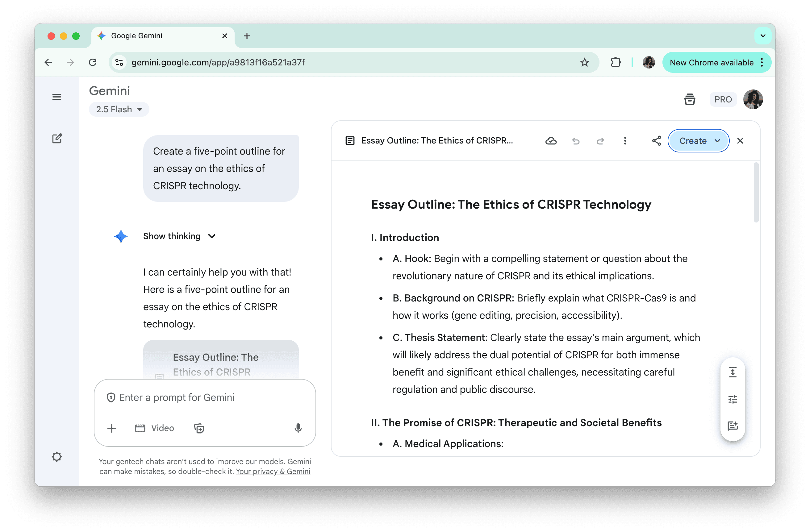The width and height of the screenshot is (810, 532).
Task: Open the canvas three-dot more options
Action: pyautogui.click(x=625, y=141)
